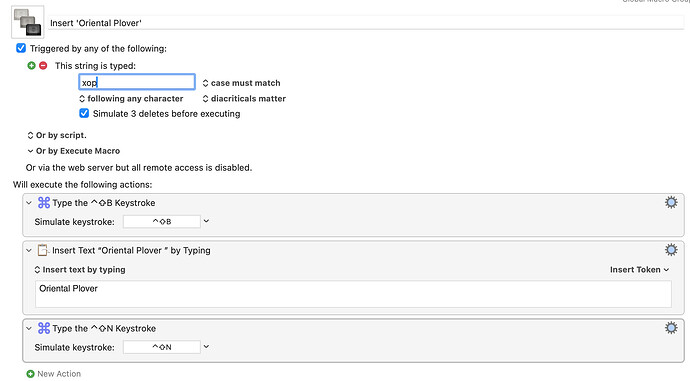Click the ⌃⇧B simulate keystroke field
The height and width of the screenshot is (381, 690).
point(161,221)
